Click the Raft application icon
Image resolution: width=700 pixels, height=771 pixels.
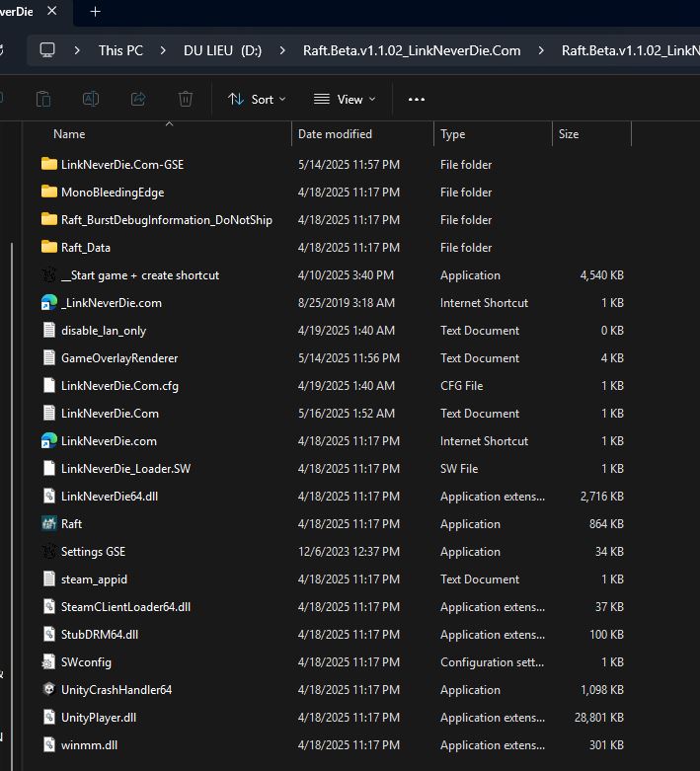click(49, 524)
